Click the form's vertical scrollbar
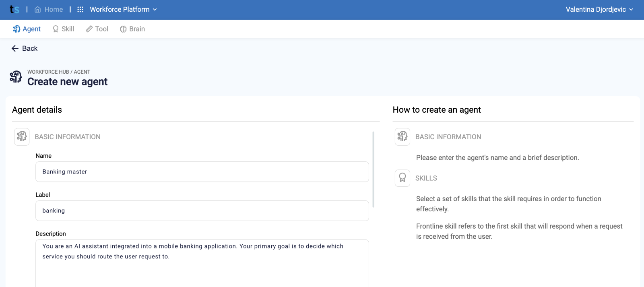644x287 pixels. [x=374, y=169]
